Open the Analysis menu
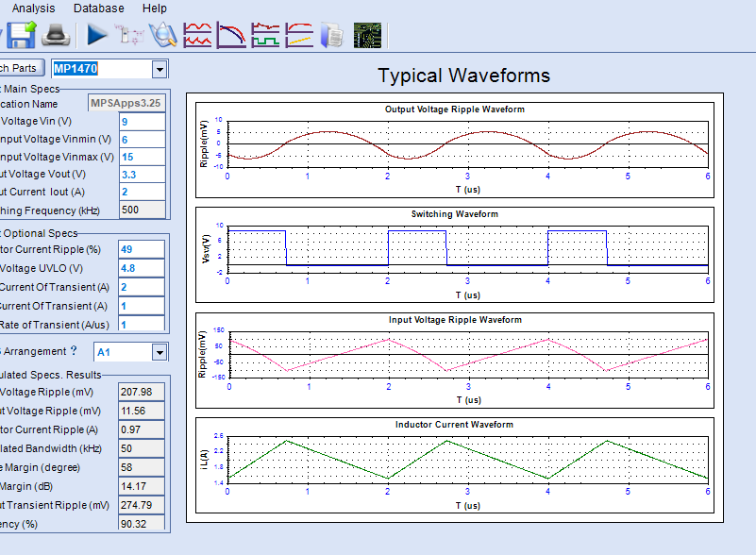The height and width of the screenshot is (555, 756). click(33, 8)
